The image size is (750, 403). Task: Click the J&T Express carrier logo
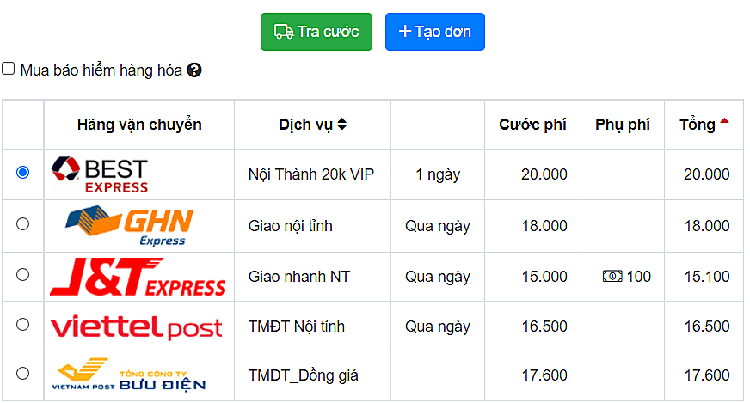(x=138, y=276)
